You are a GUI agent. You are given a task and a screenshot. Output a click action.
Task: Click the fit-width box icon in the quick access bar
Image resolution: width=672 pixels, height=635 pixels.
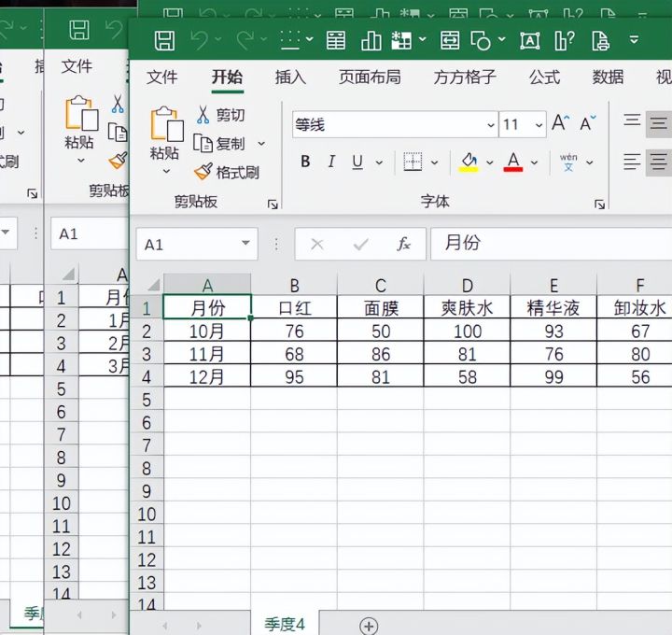(450, 41)
